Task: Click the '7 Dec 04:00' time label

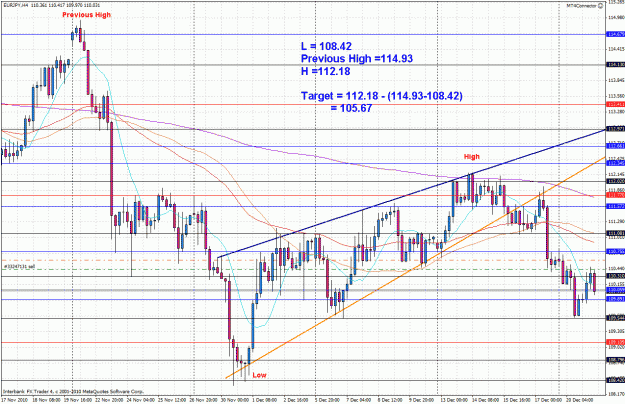Action: pyautogui.click(x=360, y=400)
